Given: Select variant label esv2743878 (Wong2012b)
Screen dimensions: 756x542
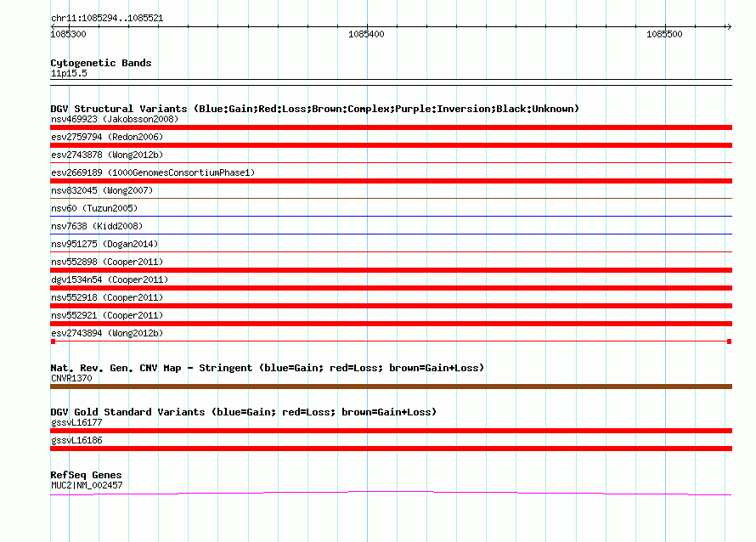Looking at the screenshot, I should pos(107,155).
